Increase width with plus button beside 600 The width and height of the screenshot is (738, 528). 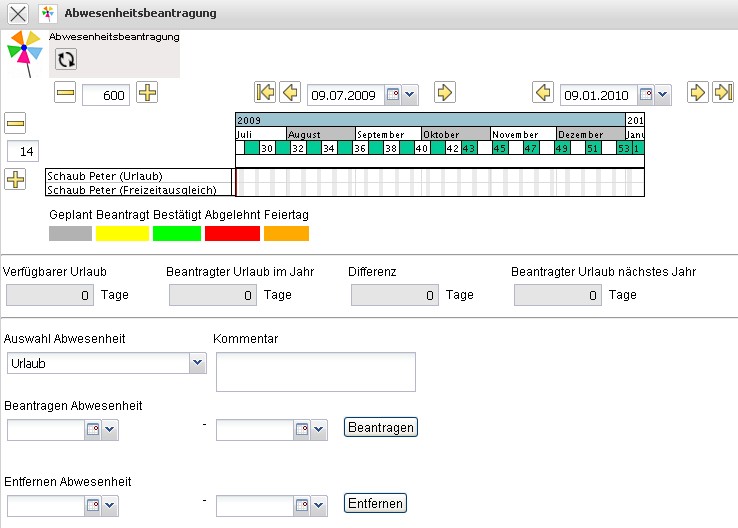click(147, 94)
